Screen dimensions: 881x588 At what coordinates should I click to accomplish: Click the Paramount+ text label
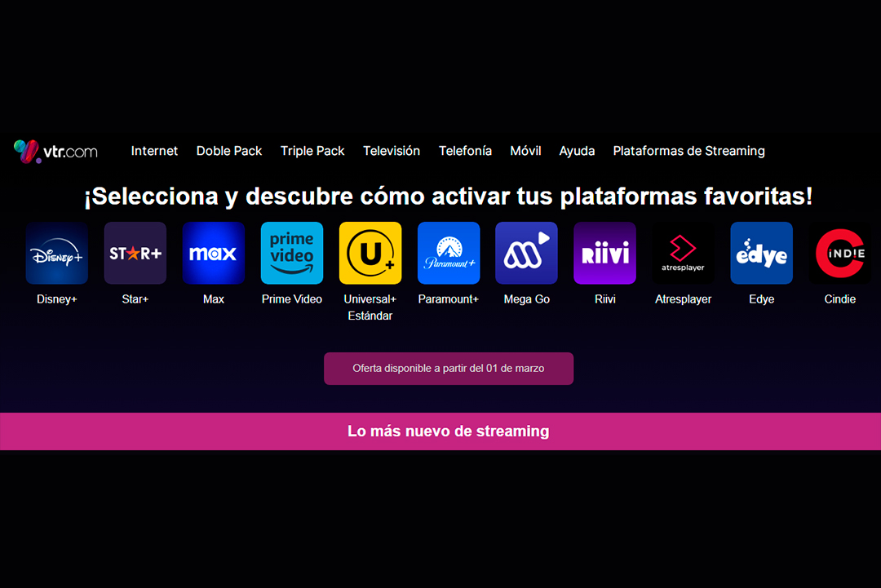pos(449,299)
